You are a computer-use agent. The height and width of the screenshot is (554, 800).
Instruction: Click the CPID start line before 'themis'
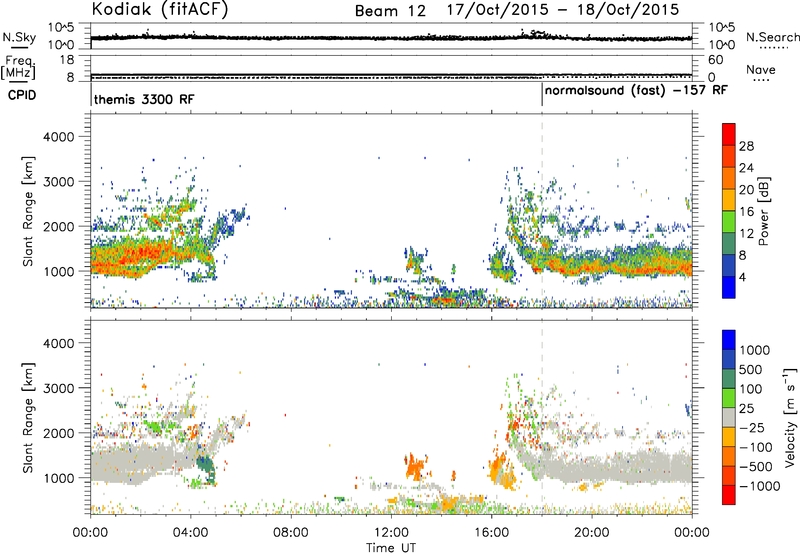91,94
